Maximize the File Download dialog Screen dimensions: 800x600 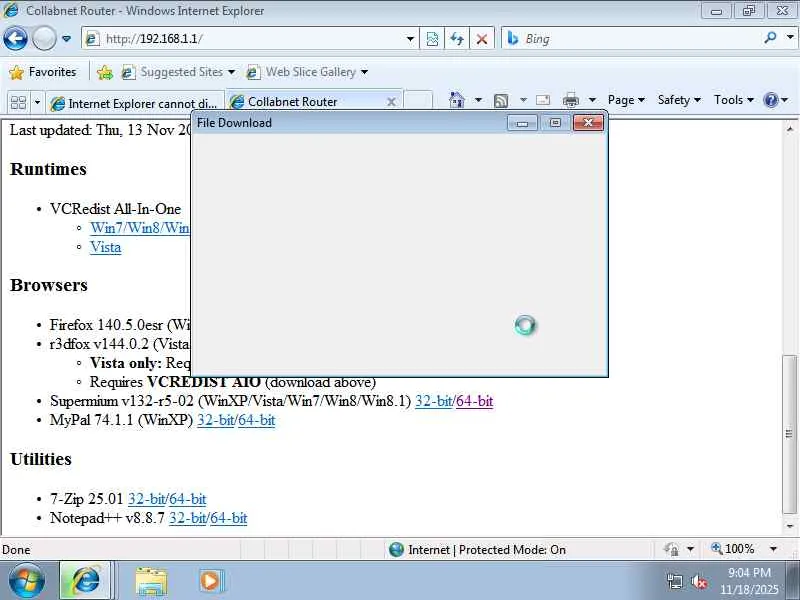click(x=555, y=122)
